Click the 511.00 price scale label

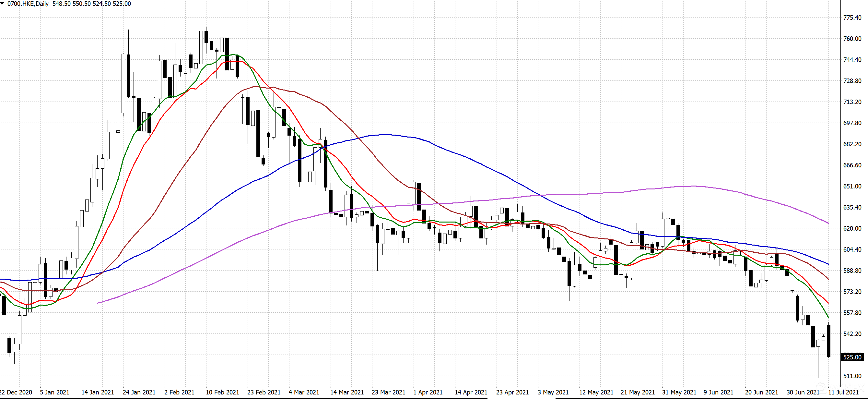852,376
